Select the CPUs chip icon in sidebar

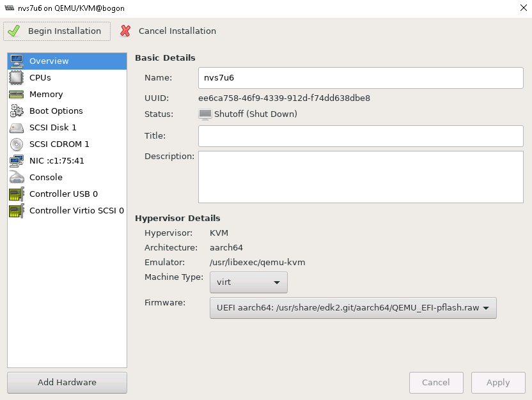click(16, 77)
